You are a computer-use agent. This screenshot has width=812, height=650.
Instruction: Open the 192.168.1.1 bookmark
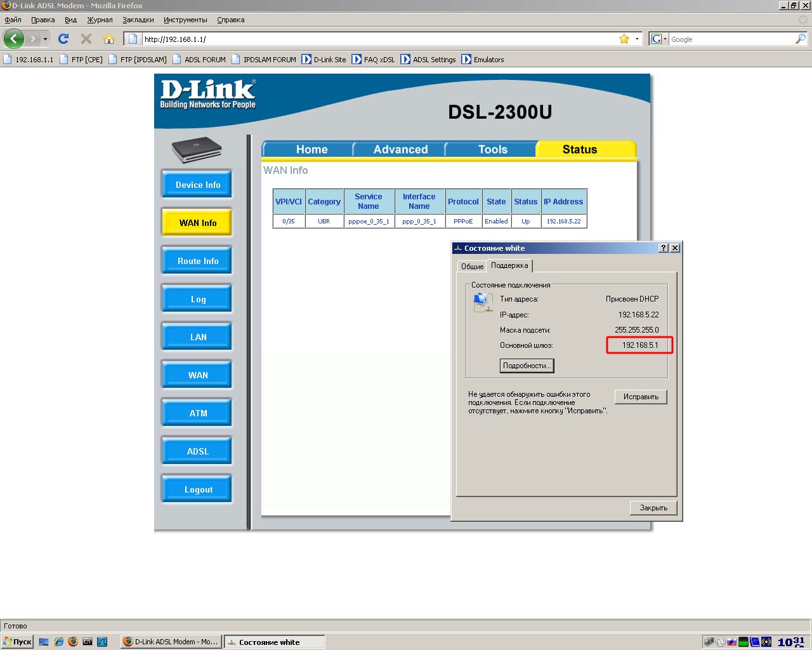point(29,59)
